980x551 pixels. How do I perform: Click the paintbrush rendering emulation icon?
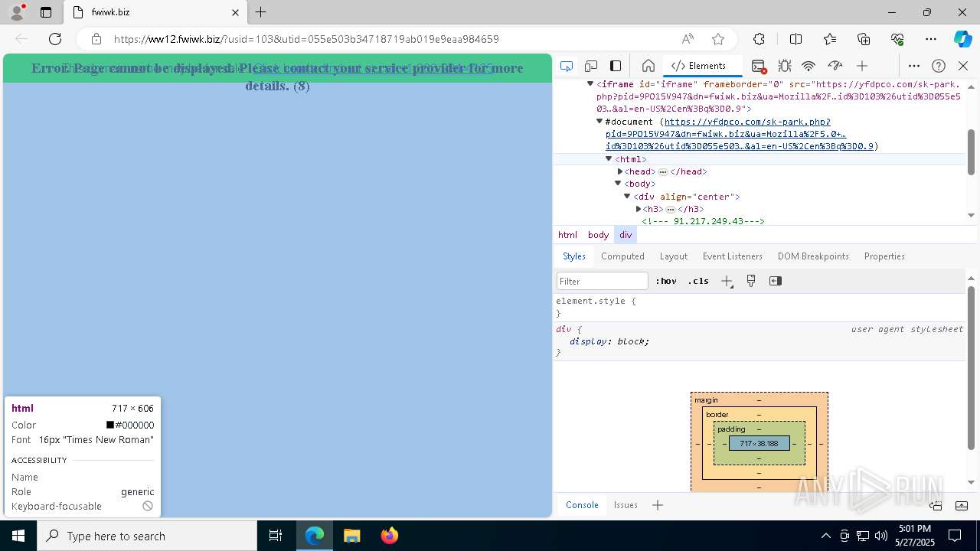(751, 281)
